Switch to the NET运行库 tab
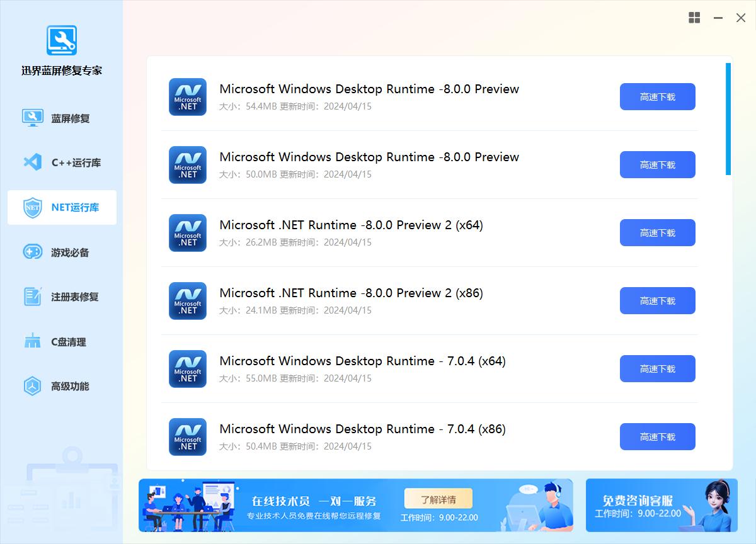 pos(62,207)
